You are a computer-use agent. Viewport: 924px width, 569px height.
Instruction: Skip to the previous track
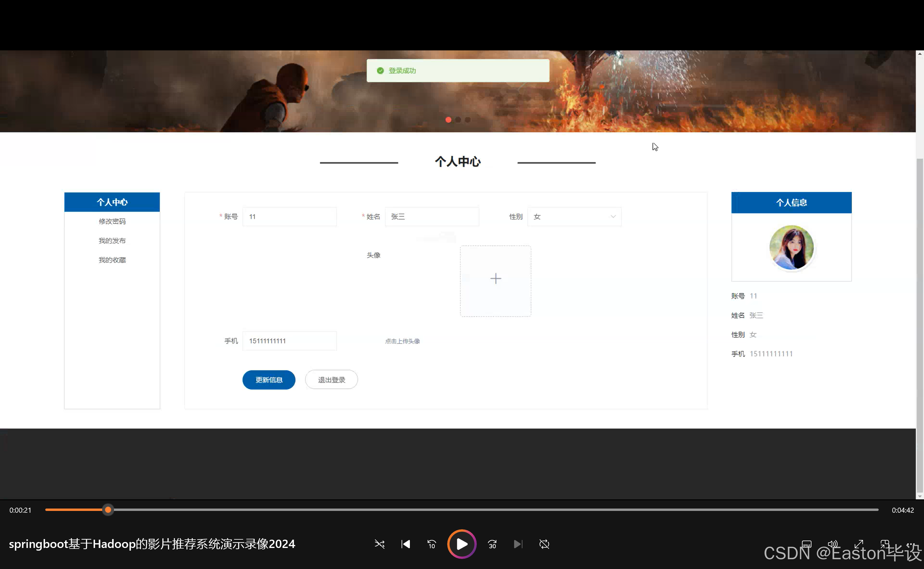(406, 544)
